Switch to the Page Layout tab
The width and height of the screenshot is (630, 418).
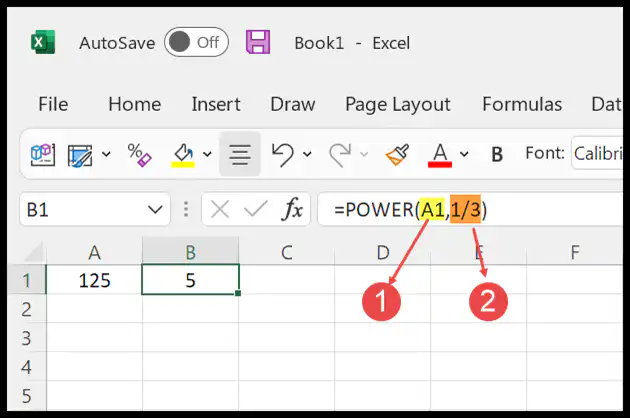pyautogui.click(x=398, y=104)
